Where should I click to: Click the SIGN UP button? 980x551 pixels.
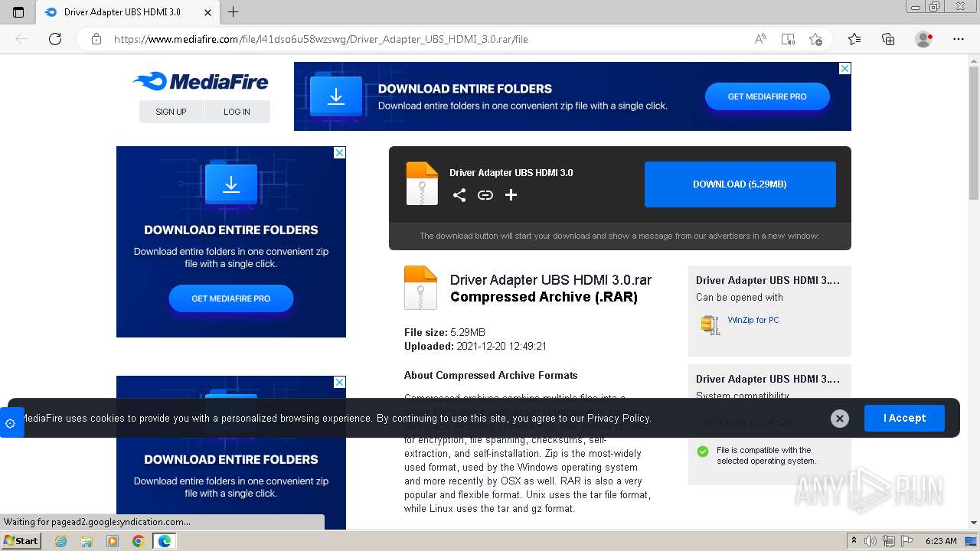click(171, 112)
